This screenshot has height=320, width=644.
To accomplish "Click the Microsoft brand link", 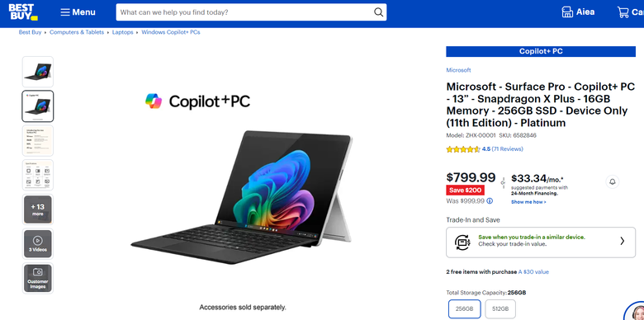I will [x=458, y=70].
